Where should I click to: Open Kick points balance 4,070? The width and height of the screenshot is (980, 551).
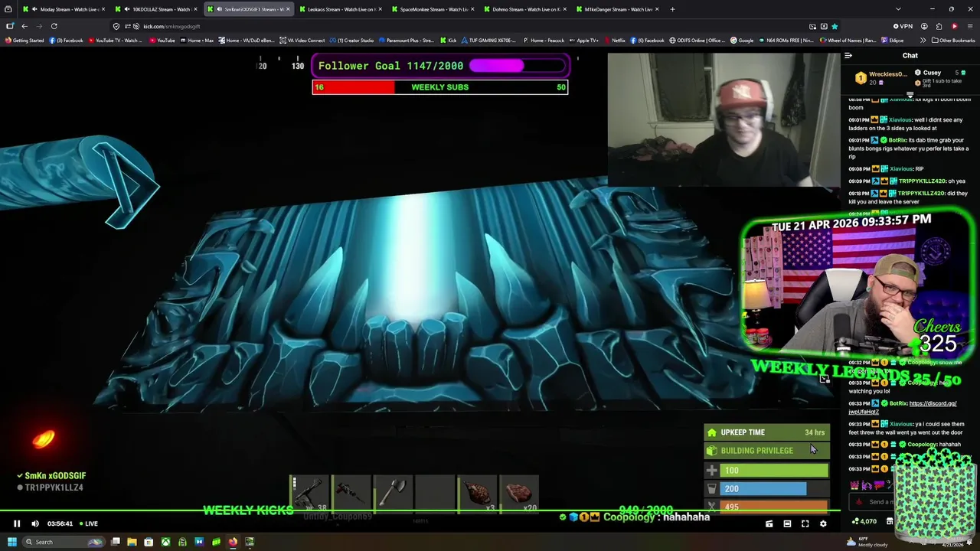tap(864, 521)
